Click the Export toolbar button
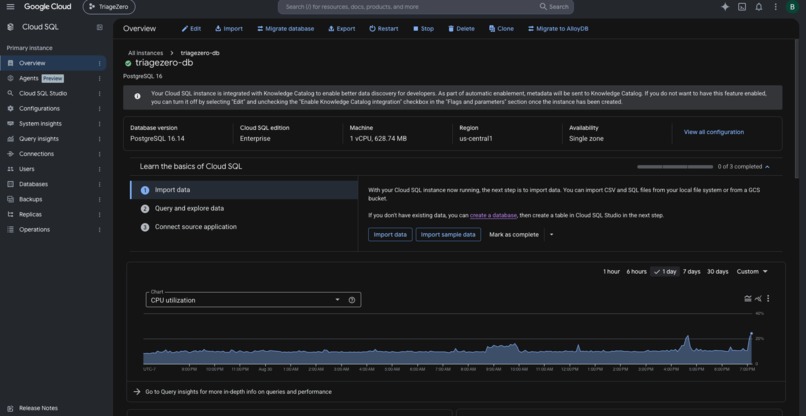Screen dimensions: 806x416 pos(342,29)
